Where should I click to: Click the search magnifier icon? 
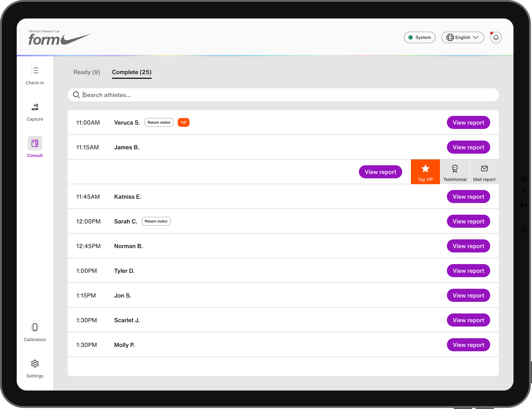76,95
